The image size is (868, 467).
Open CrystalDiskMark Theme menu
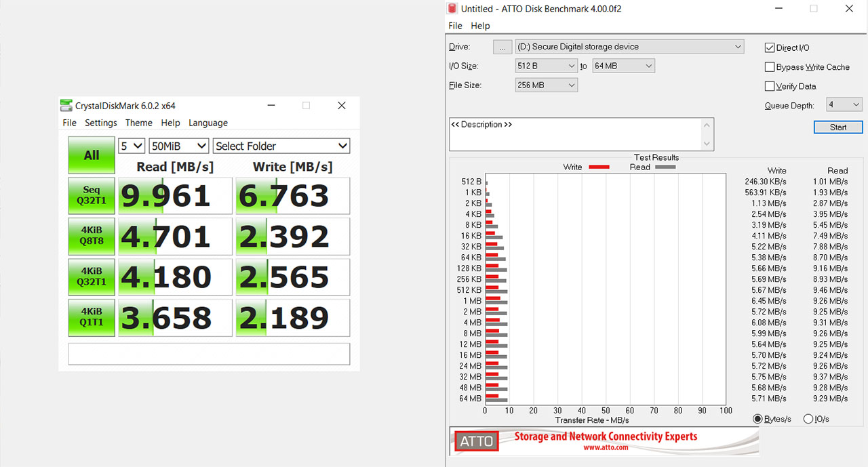point(138,123)
